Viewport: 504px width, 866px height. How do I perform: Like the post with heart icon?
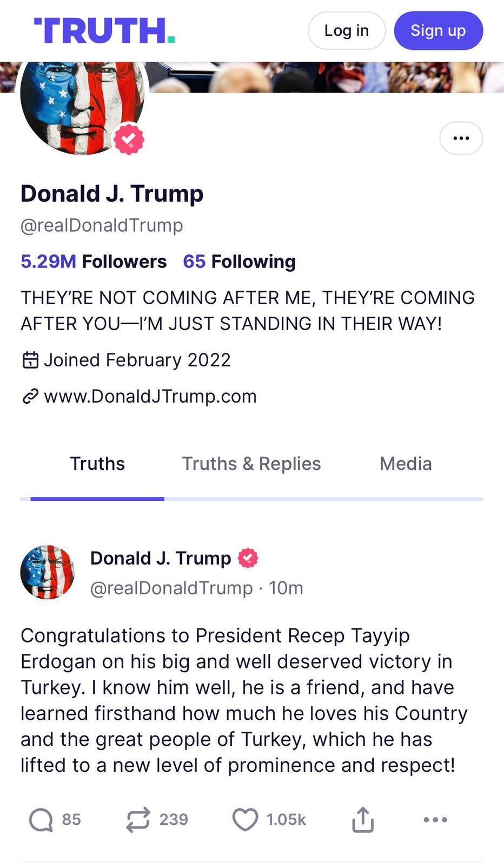(x=245, y=819)
